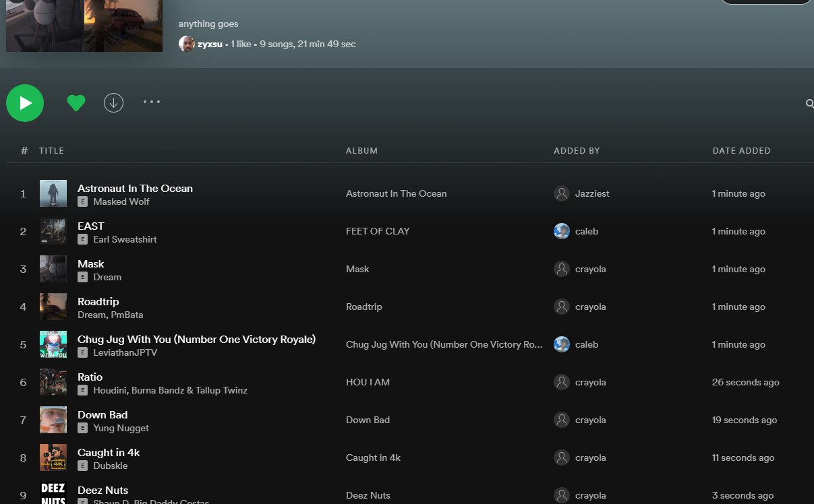The height and width of the screenshot is (504, 814).
Task: Click caleb's avatar on the EAST row
Action: pos(562,231)
